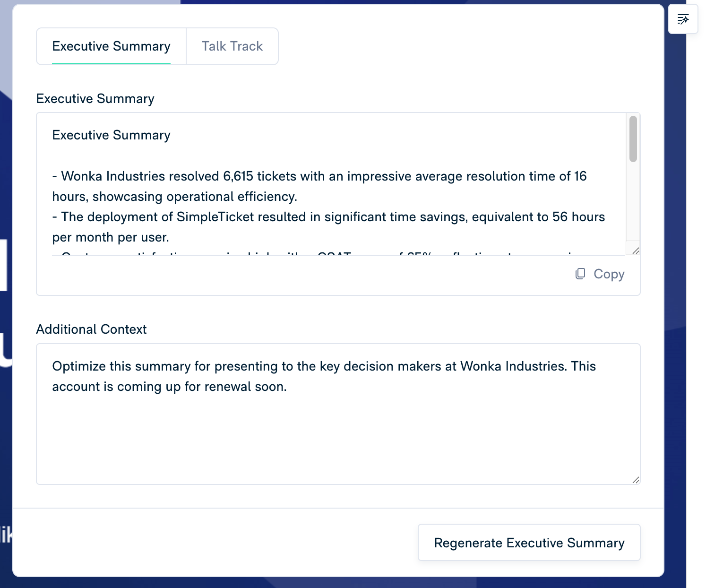The image size is (706, 588).
Task: Click the sparkle list icon button
Action: tap(683, 19)
